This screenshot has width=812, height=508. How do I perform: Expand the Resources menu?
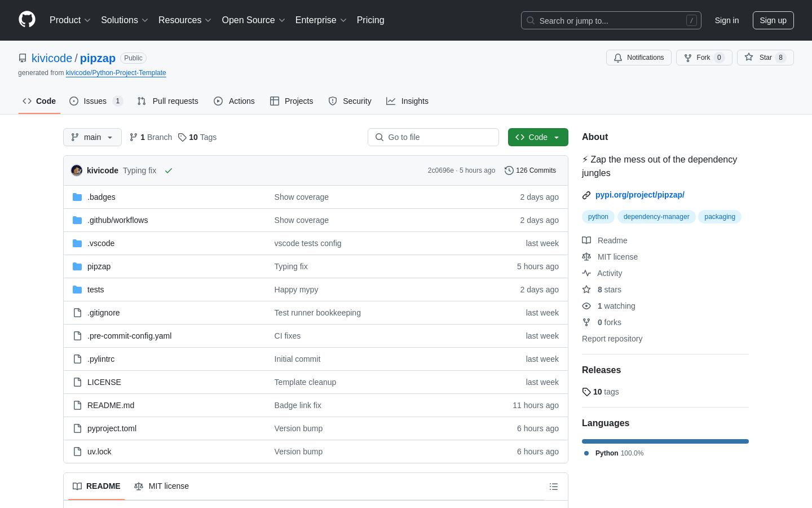pos(185,20)
